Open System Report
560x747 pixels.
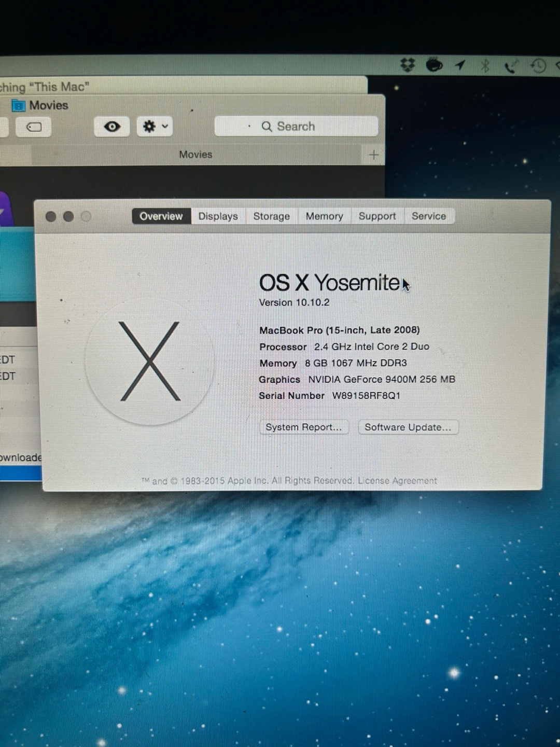[304, 427]
